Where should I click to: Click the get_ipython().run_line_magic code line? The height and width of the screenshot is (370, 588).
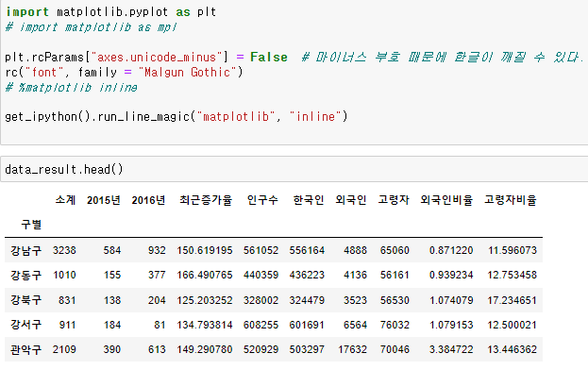pyautogui.click(x=176, y=117)
